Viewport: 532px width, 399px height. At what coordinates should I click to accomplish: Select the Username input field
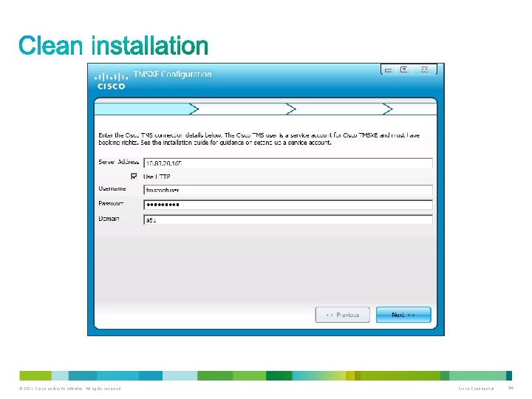pyautogui.click(x=288, y=190)
